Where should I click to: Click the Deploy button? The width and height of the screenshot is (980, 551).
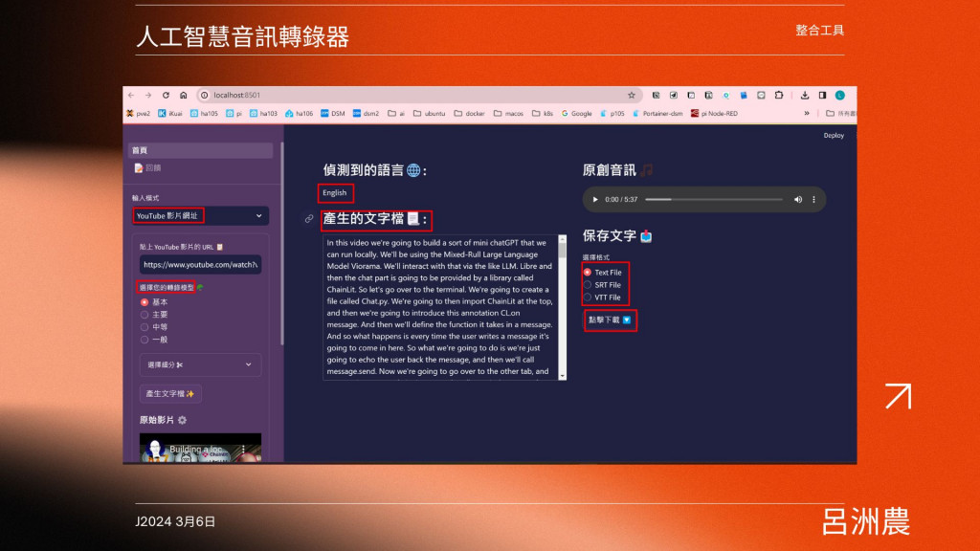pos(834,135)
